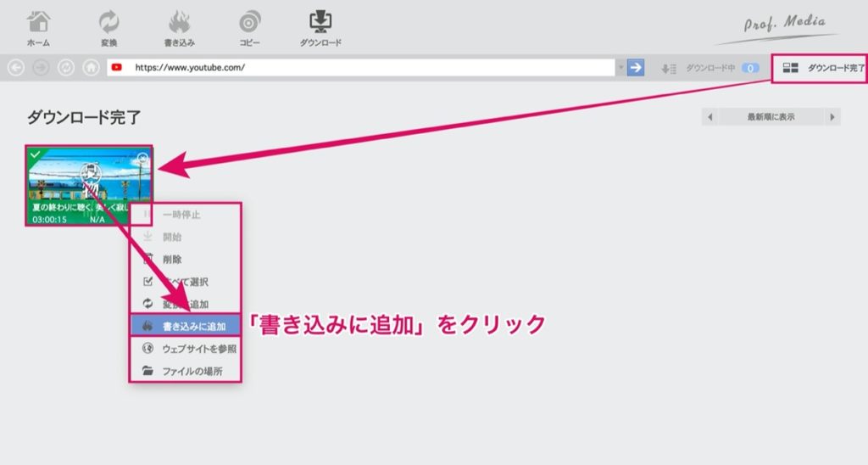
Task: Click the 03:00:15 duration on the thumbnail
Action: 49,220
